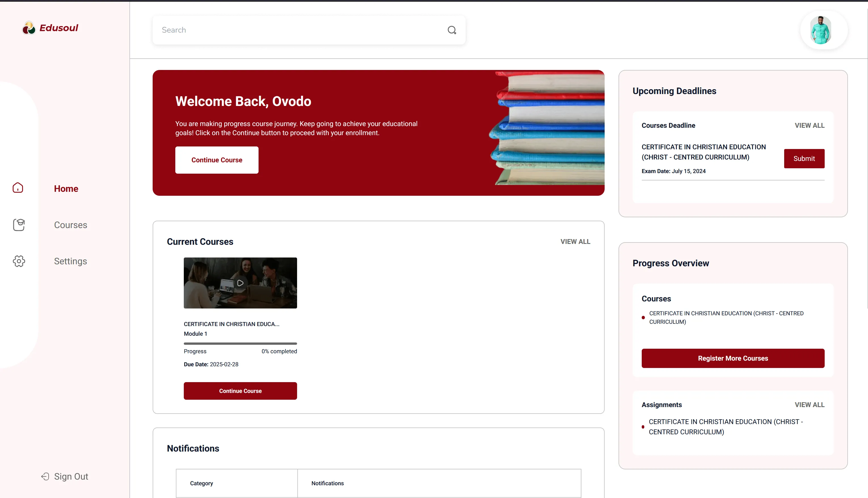The height and width of the screenshot is (498, 868).
Task: Open the Settings sidebar menu item
Action: click(71, 261)
